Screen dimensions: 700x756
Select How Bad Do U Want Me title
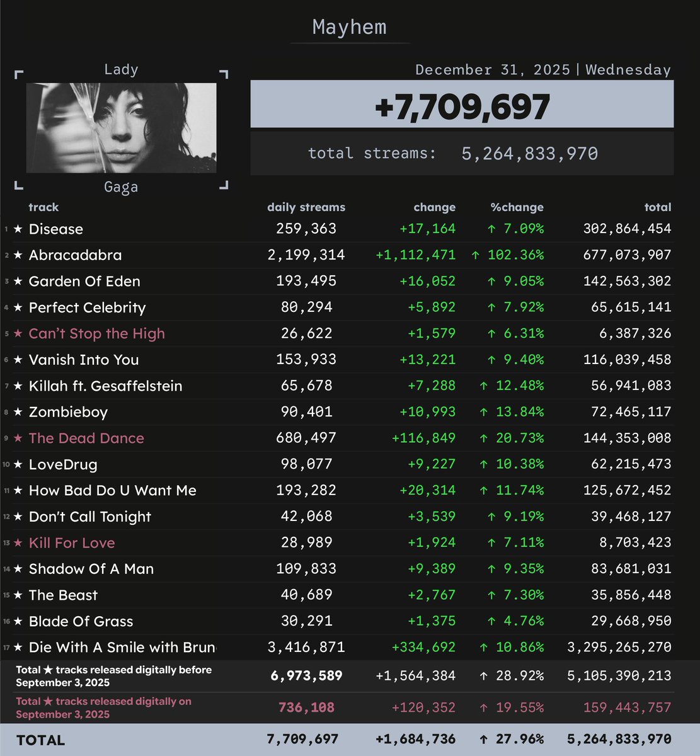pyautogui.click(x=113, y=491)
